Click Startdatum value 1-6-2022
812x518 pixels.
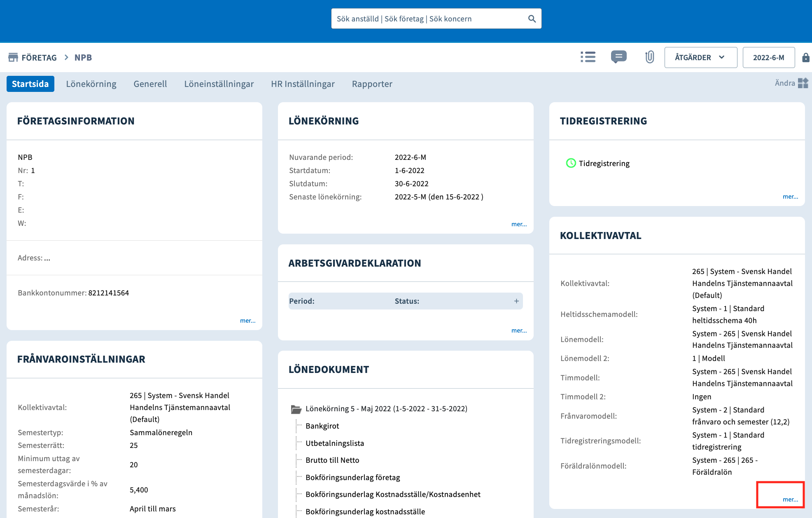coord(409,171)
